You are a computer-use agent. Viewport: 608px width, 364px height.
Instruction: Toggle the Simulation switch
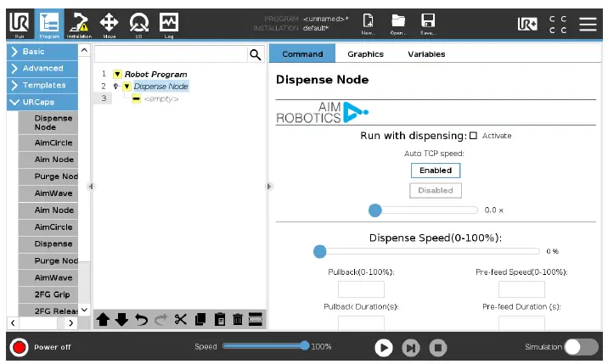pos(581,347)
